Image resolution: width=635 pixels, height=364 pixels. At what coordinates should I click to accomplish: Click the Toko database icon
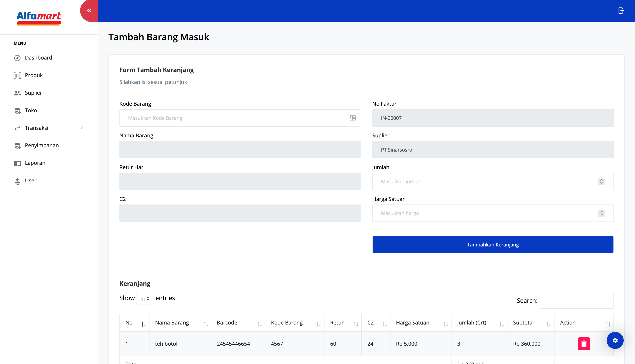17,111
